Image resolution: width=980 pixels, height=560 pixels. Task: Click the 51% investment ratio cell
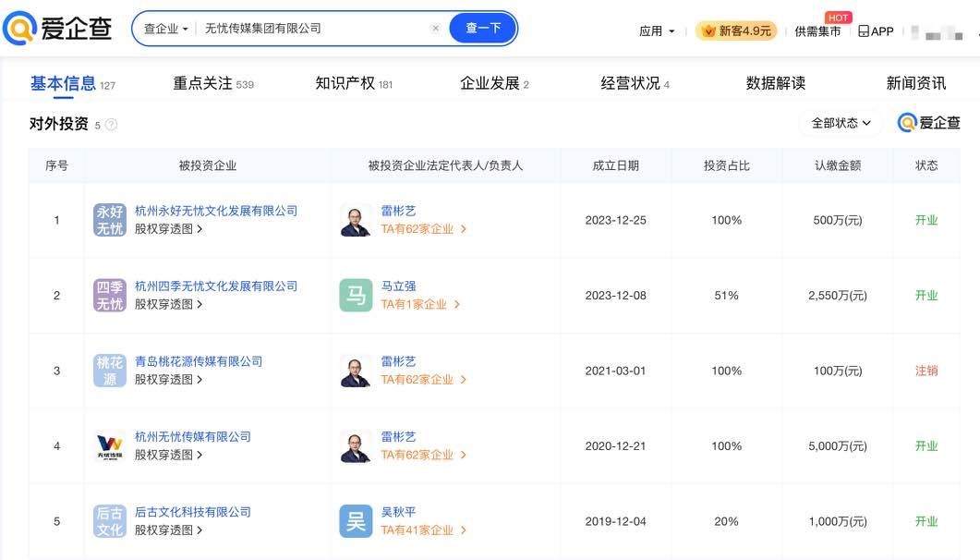726,295
